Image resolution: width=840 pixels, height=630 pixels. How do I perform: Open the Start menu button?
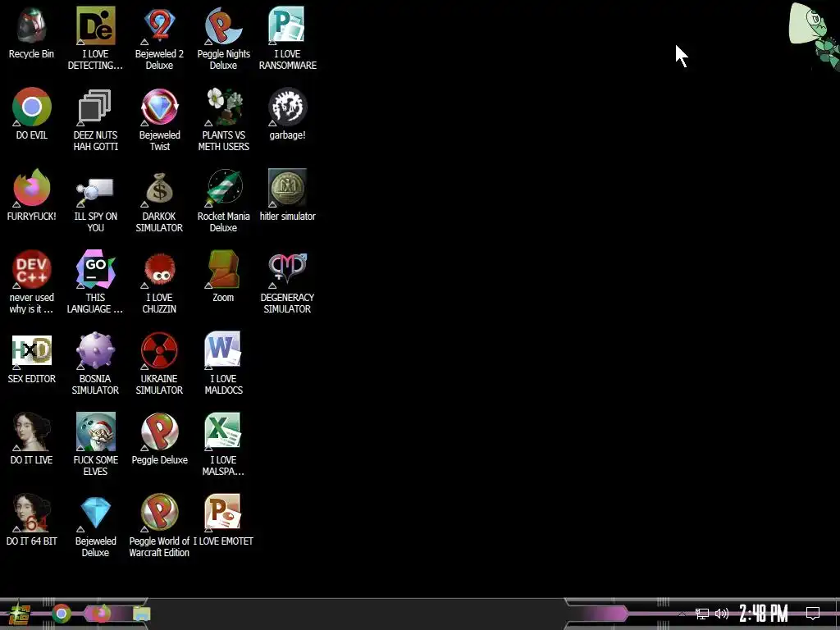click(x=20, y=614)
